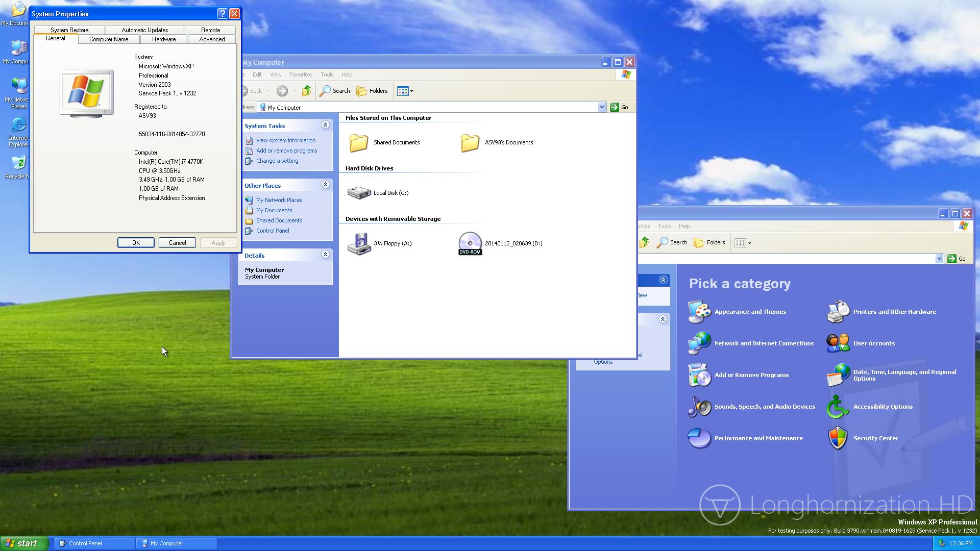The image size is (980, 551).
Task: Expand the My Computer address bar dropdown
Action: click(602, 107)
